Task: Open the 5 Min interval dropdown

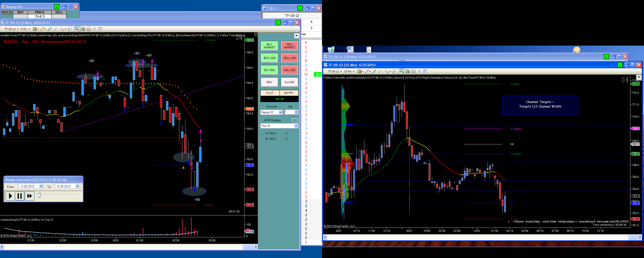Action: (x=25, y=29)
